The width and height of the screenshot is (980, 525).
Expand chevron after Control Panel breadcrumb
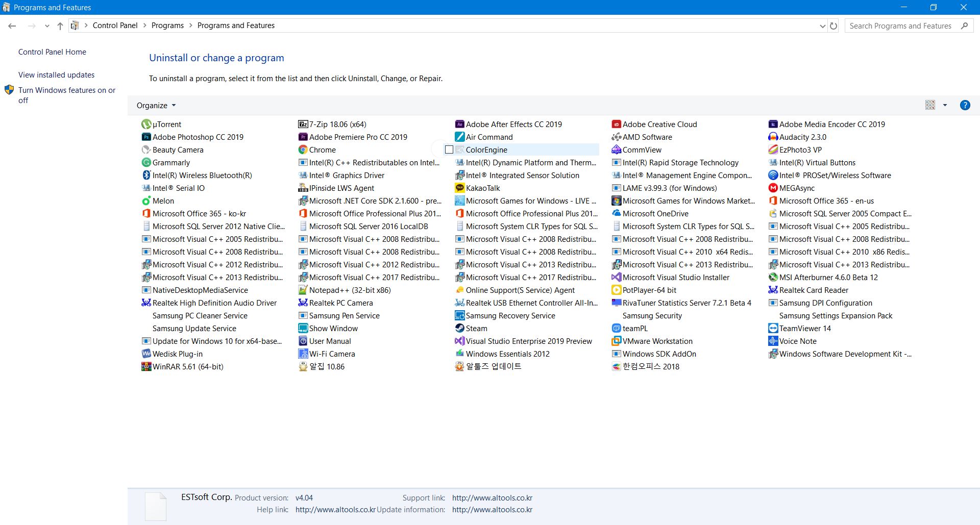144,26
